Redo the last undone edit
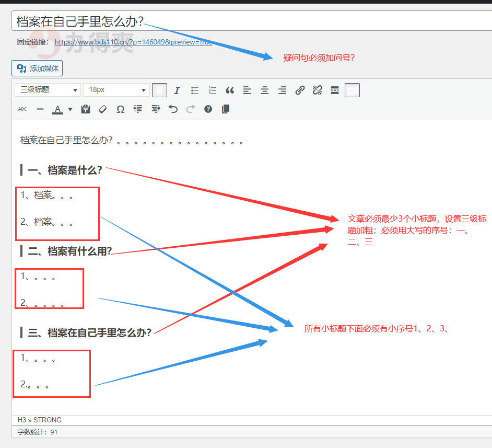This screenshot has width=492, height=448. point(191,109)
